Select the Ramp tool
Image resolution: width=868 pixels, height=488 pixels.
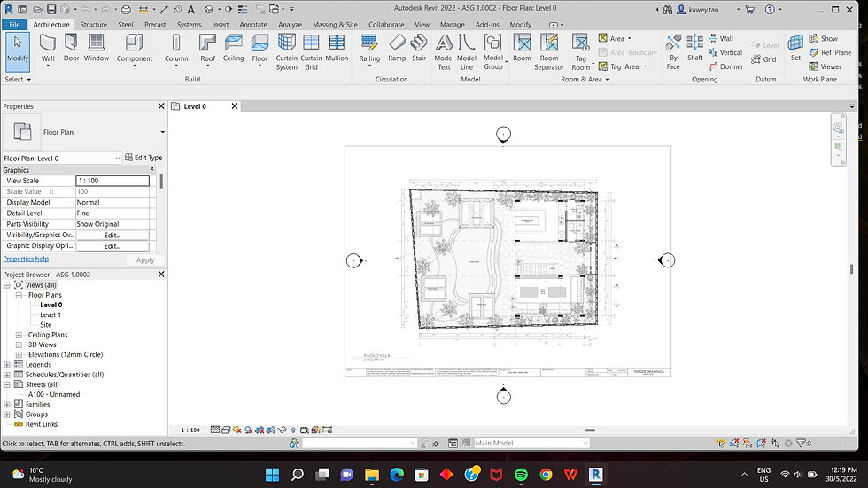tap(397, 48)
